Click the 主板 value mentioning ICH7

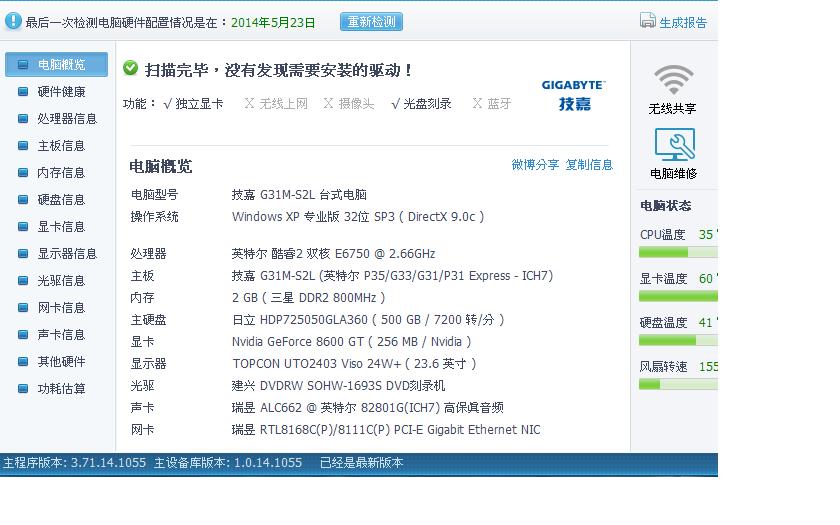click(392, 275)
